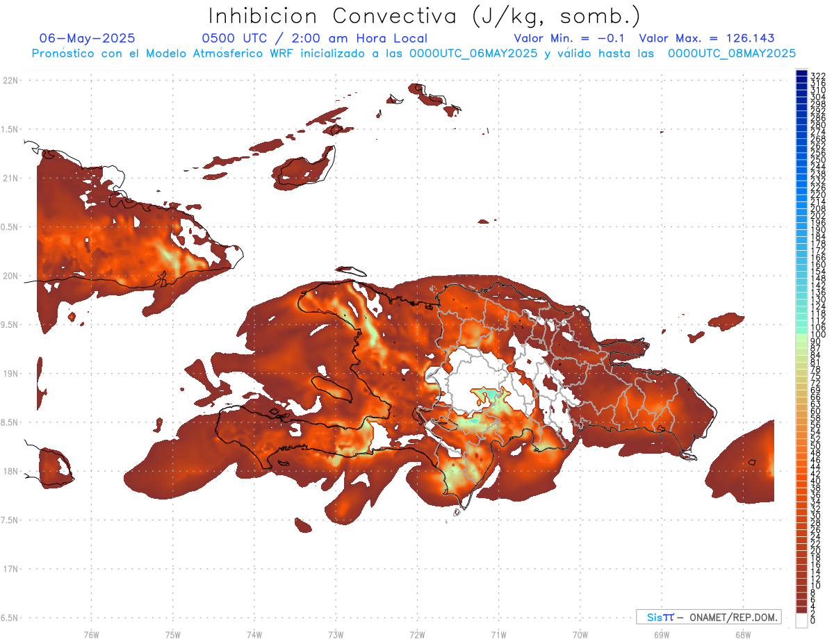Pick the darkest blue swatch labeled 322

point(801,74)
